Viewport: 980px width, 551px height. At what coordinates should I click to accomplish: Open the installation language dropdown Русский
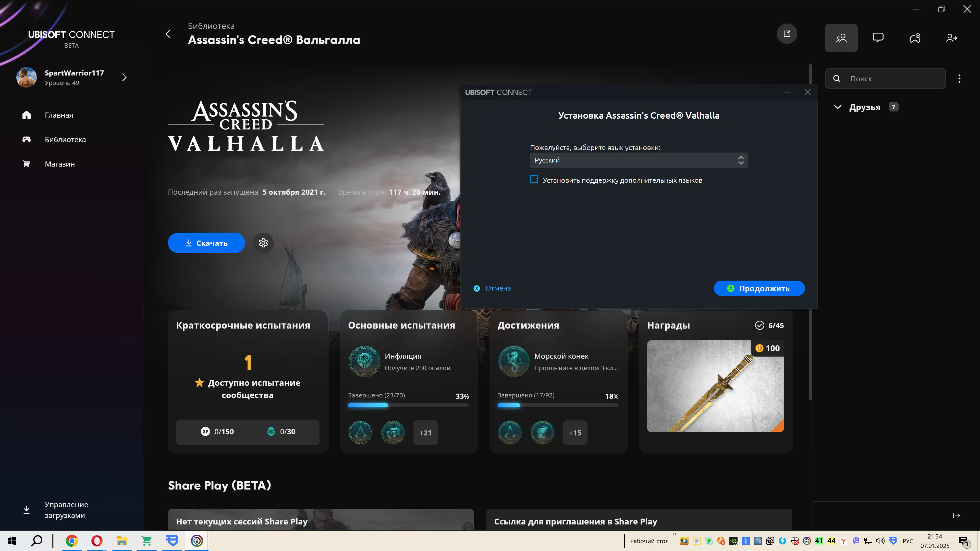click(639, 160)
